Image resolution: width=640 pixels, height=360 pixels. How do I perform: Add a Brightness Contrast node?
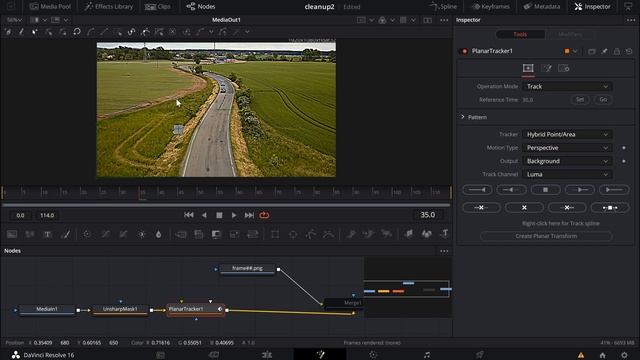141,234
